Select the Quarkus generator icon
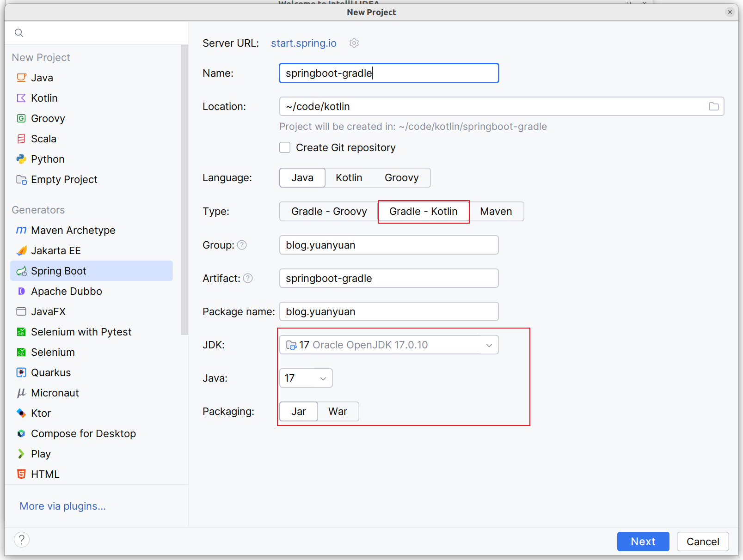The height and width of the screenshot is (560, 743). pos(21,372)
